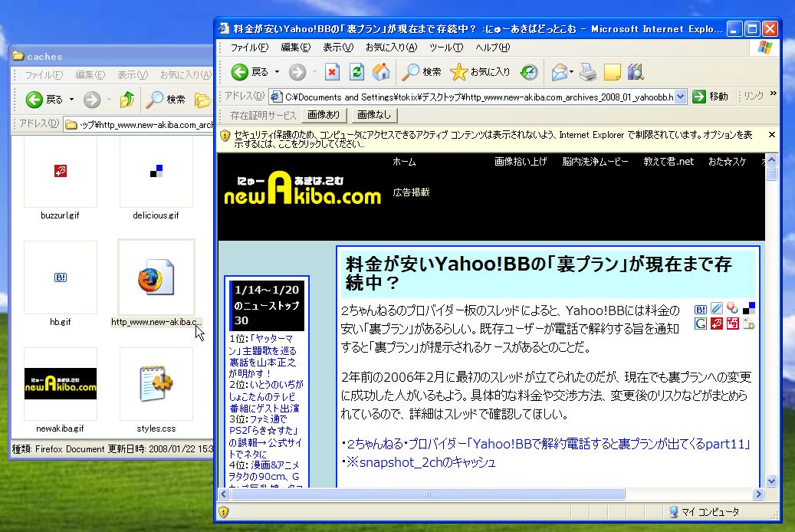Select styles.css file in caches window

156,390
